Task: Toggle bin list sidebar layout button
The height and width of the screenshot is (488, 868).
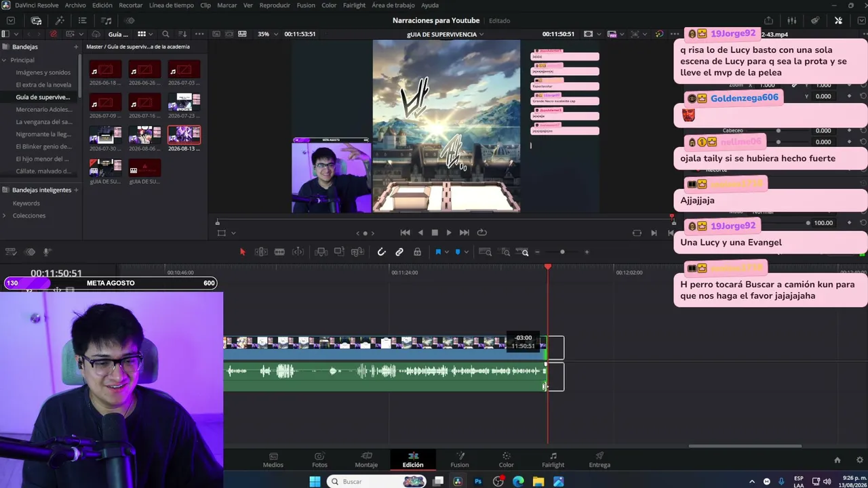Action: [x=6, y=34]
